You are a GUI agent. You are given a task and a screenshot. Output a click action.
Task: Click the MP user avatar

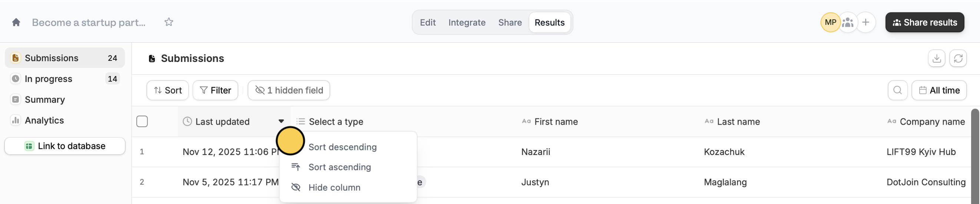830,23
